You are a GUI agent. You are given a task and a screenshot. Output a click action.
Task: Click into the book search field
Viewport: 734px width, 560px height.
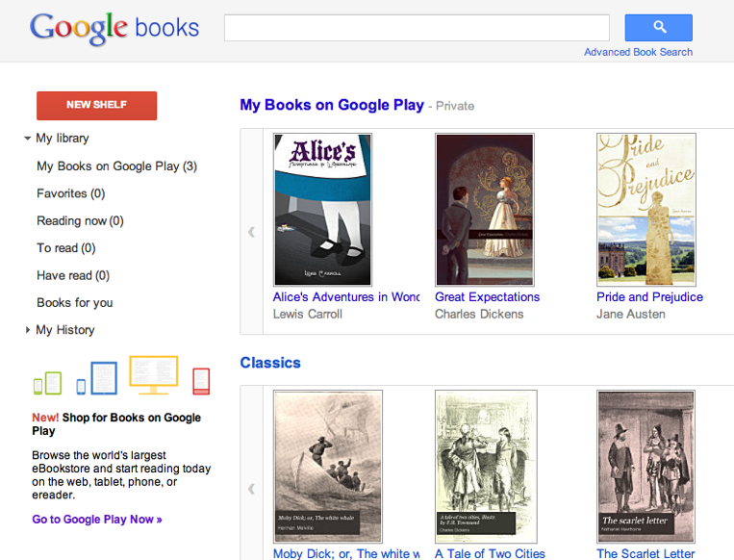(x=417, y=27)
